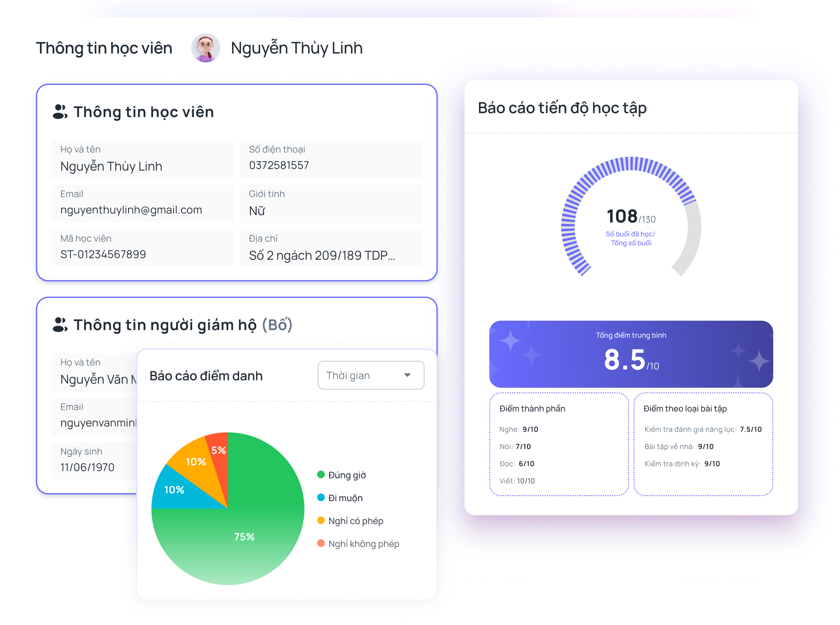The height and width of the screenshot is (625, 840).
Task: Click the Tổng điểm trung bình banner
Action: [631, 354]
